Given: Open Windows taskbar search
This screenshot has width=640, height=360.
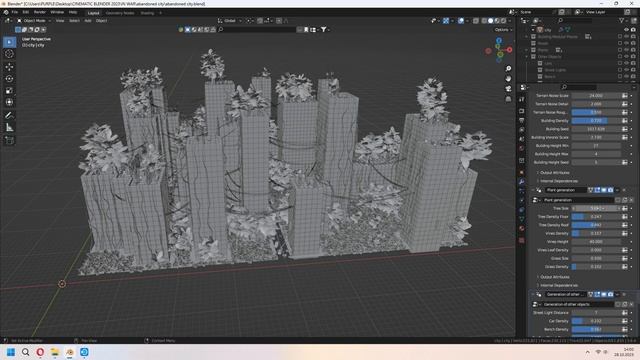Looking at the screenshot, I should [x=25, y=352].
